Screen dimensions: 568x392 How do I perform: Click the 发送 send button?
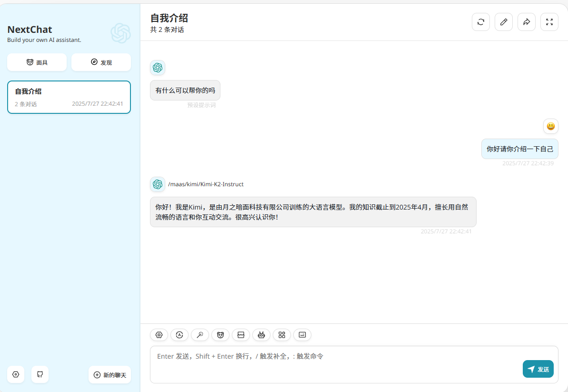[x=538, y=369]
